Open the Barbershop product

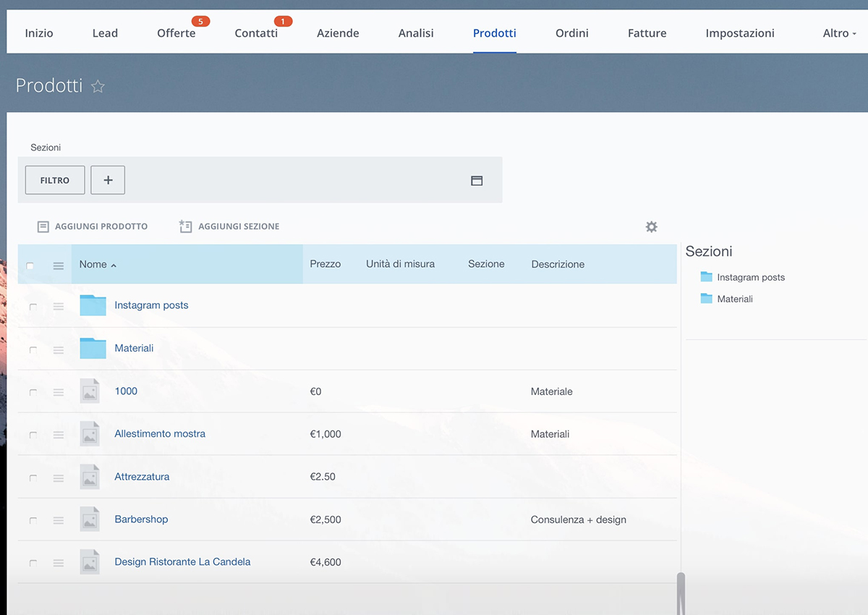coord(141,519)
